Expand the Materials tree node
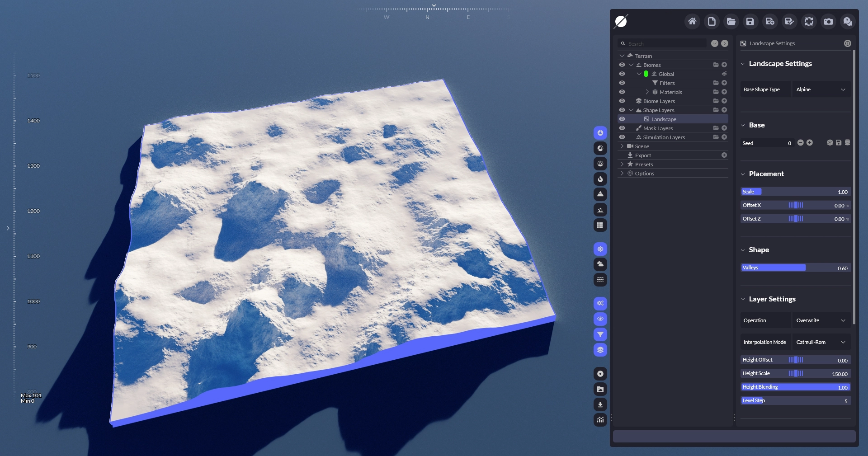 [647, 92]
